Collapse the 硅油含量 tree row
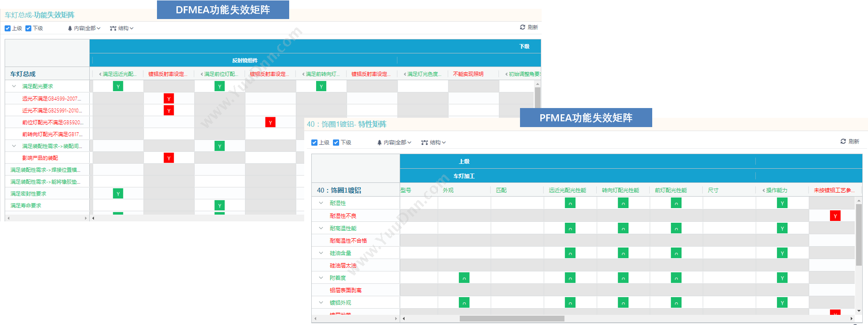The height and width of the screenshot is (325, 868). coord(321,253)
